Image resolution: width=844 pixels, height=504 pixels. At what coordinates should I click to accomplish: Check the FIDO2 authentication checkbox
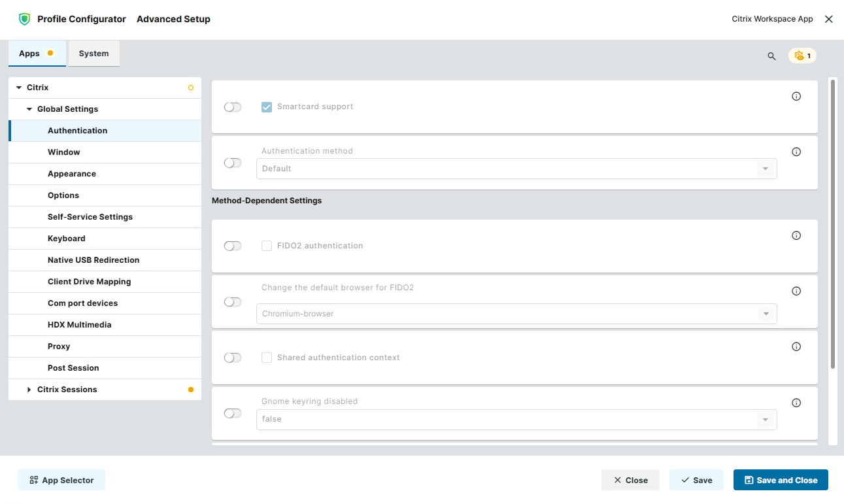click(267, 246)
